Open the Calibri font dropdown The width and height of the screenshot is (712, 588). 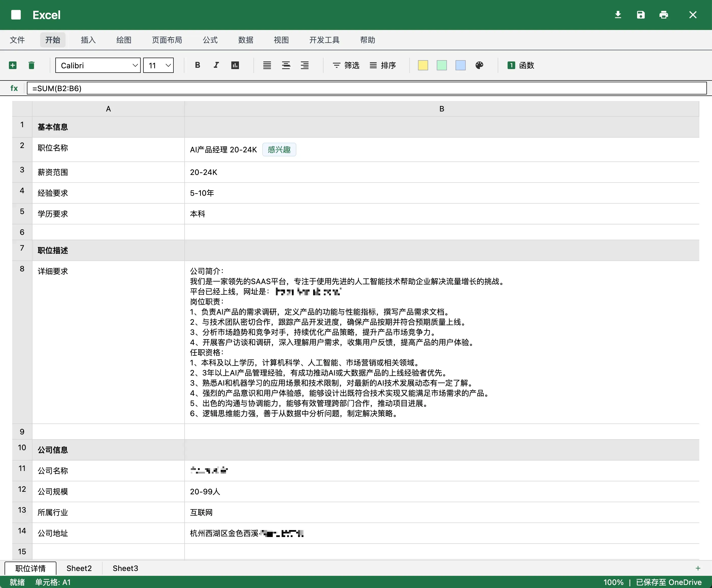click(98, 65)
